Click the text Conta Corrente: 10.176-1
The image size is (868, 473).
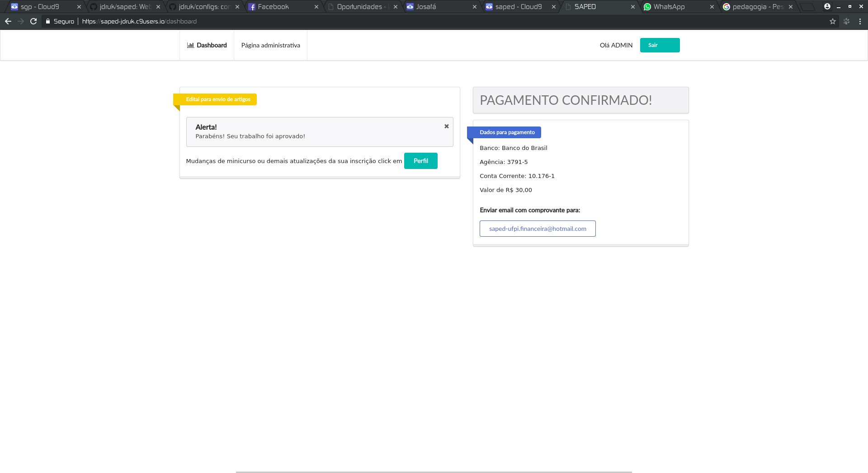tap(517, 176)
